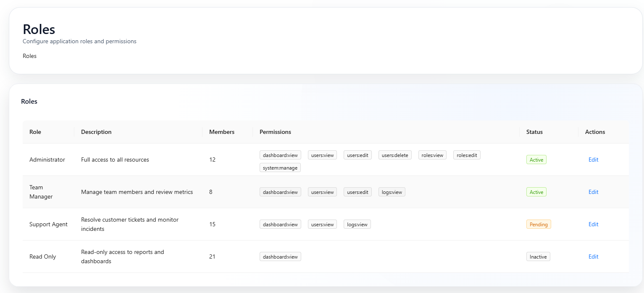Click Edit on the Read Only row
Image resolution: width=644 pixels, height=293 pixels.
pos(593,256)
